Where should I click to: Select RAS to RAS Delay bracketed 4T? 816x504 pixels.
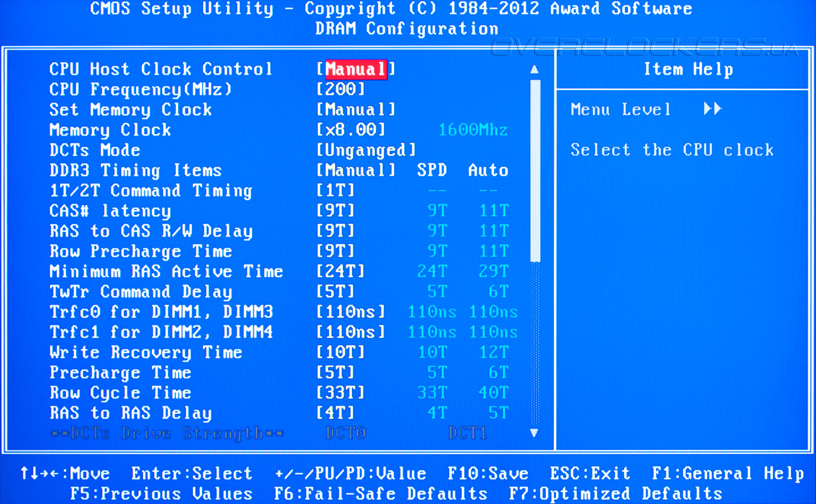(x=336, y=414)
